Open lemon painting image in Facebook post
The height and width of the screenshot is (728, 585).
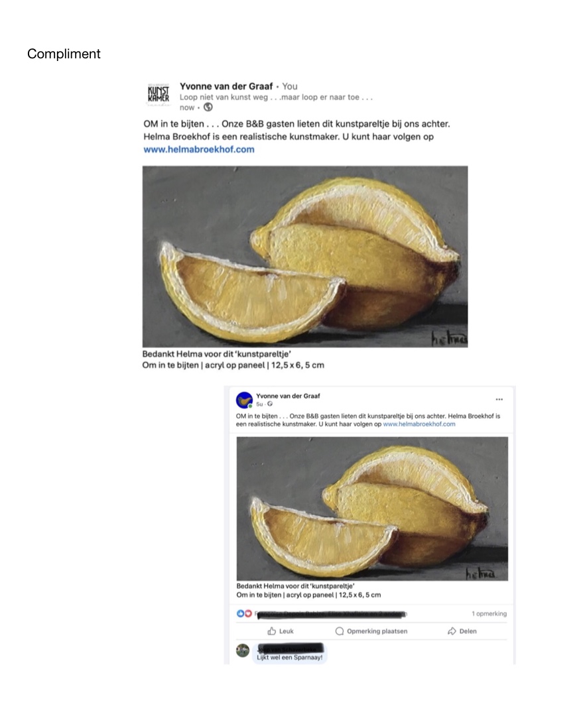pyautogui.click(x=372, y=509)
